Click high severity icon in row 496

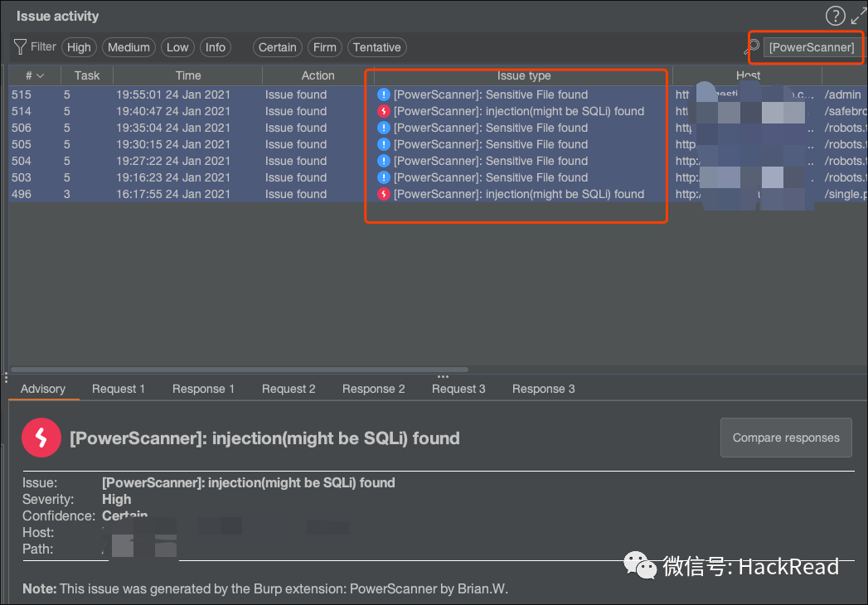tap(383, 194)
